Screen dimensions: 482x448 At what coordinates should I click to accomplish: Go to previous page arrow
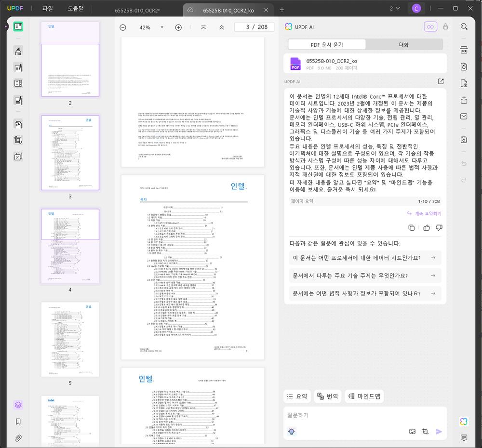pos(222,27)
